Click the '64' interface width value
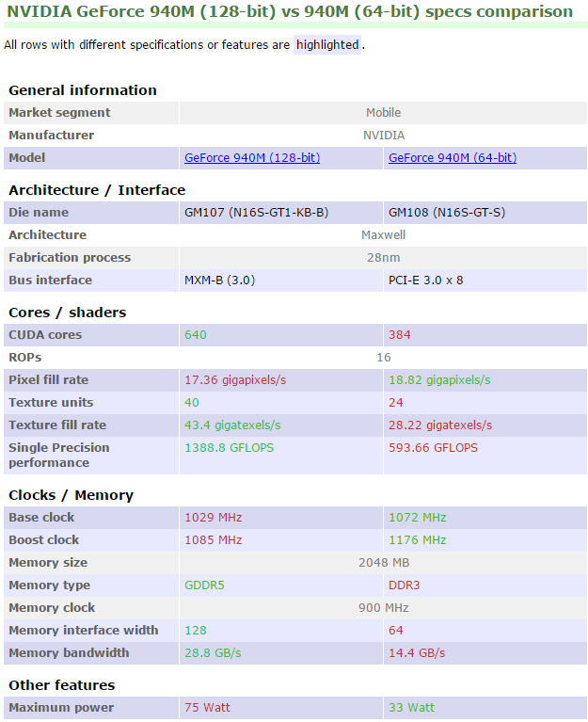The width and height of the screenshot is (588, 722). 396,631
